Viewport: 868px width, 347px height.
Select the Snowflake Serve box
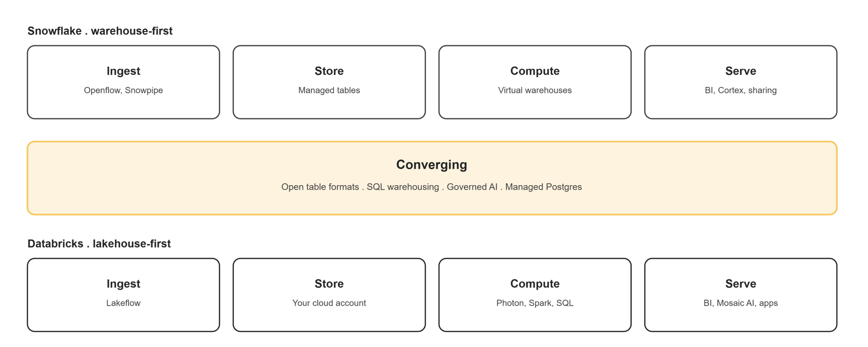point(741,82)
